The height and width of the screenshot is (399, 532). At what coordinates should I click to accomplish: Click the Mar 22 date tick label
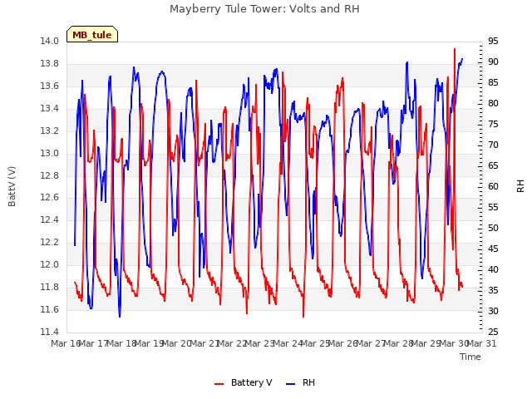pos(233,343)
